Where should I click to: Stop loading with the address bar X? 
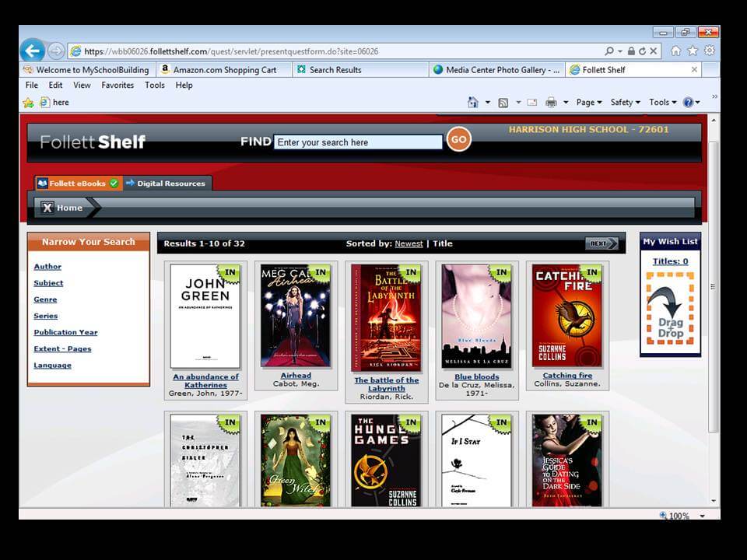tap(654, 51)
